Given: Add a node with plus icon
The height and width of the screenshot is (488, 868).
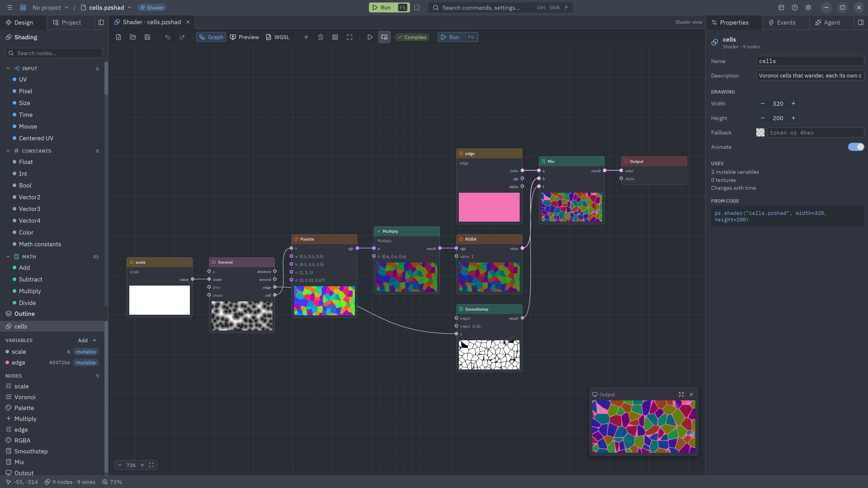Looking at the screenshot, I should coord(306,37).
